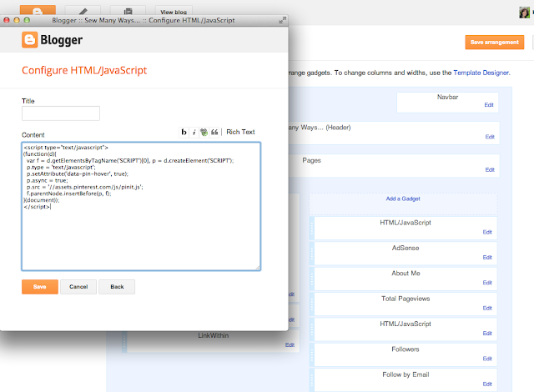This screenshot has height=392, width=534.
Task: Click the pencil compose icon in background toolbar
Action: 83,11
